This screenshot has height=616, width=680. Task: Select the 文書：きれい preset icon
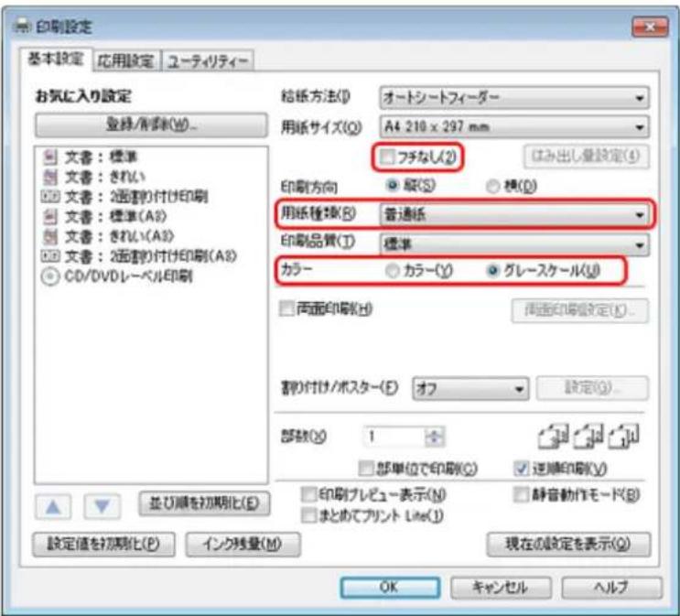[49, 177]
